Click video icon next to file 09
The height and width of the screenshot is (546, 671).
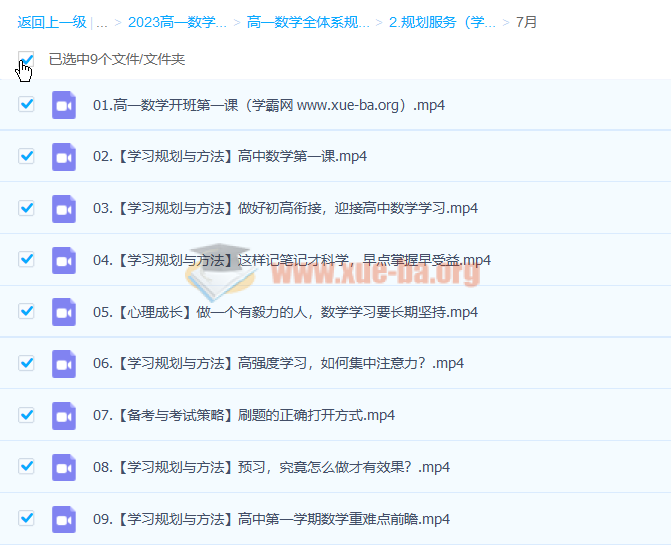(x=64, y=519)
